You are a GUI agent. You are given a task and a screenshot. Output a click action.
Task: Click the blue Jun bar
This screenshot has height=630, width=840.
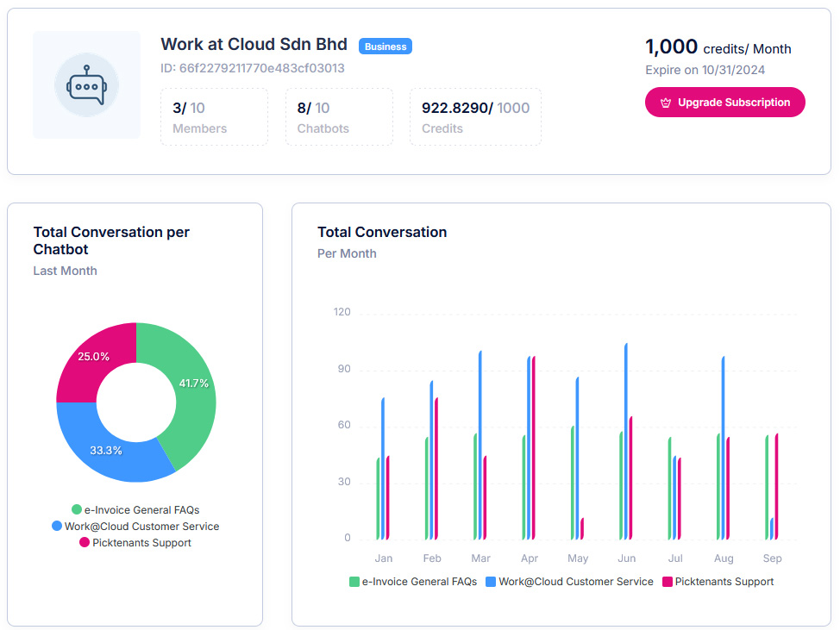(x=626, y=441)
